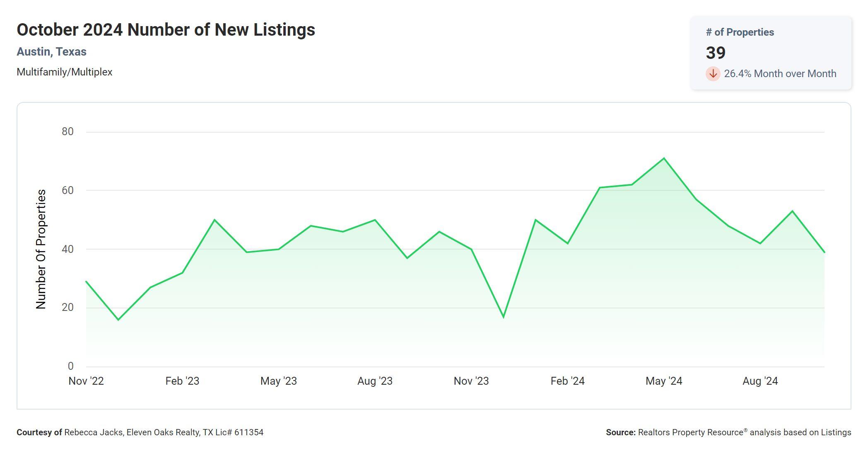Select the "Feb '23" x-axis label

click(182, 381)
